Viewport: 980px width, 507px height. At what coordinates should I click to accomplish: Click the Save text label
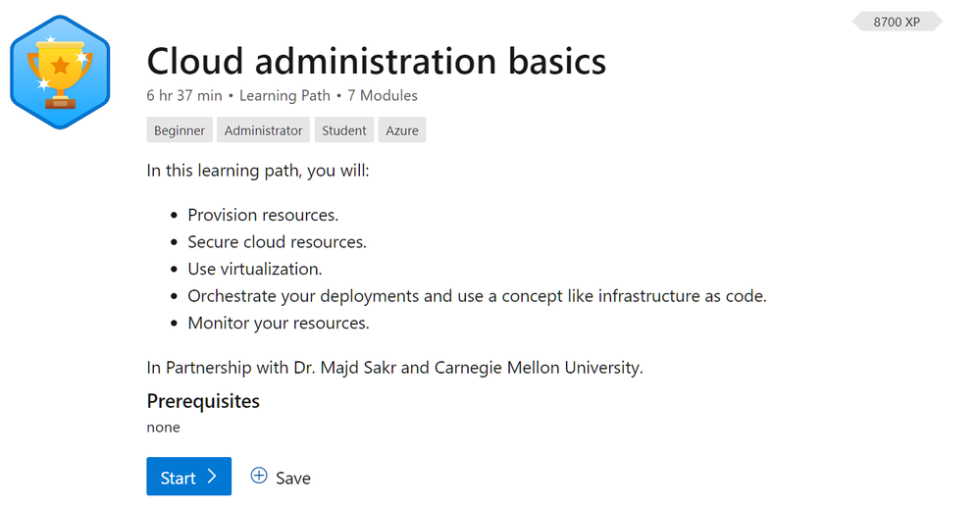(x=292, y=478)
